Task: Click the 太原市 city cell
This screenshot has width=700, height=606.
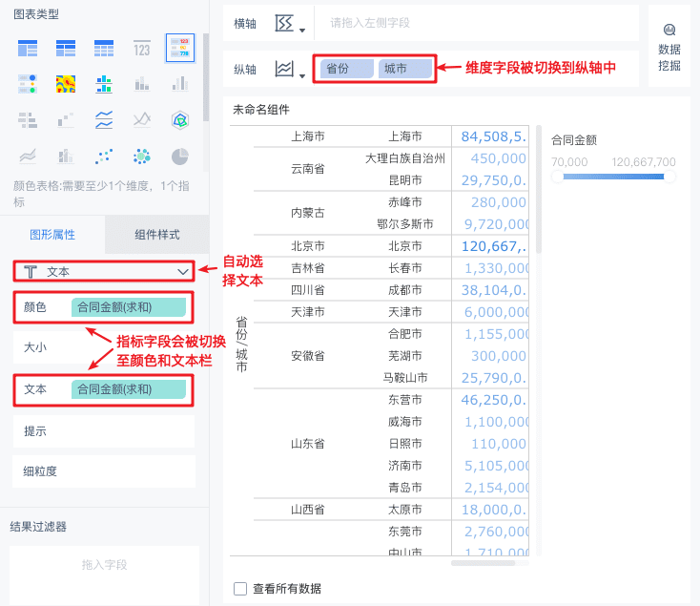Action: coord(405,510)
